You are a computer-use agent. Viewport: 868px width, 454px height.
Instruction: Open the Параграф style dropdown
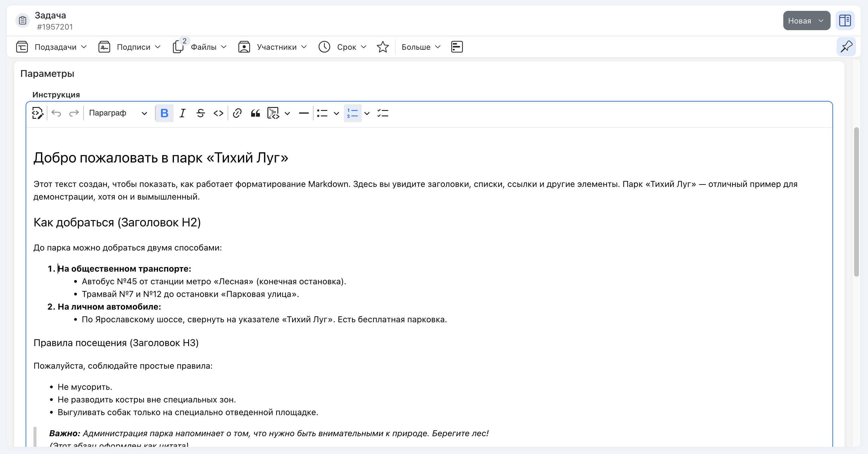coord(118,113)
